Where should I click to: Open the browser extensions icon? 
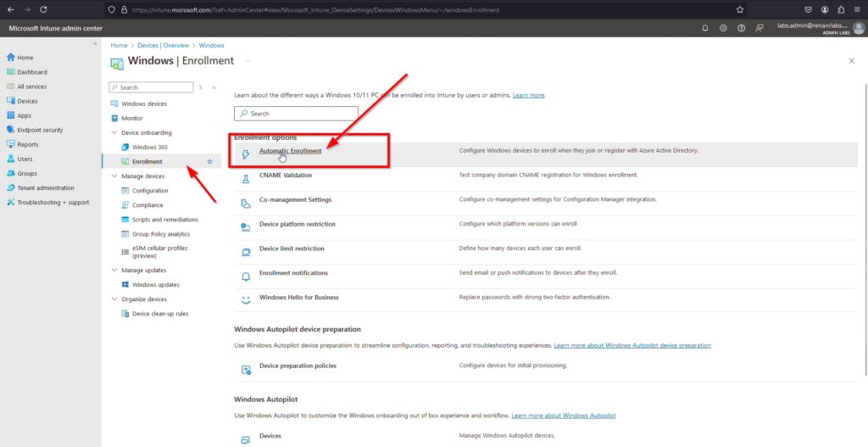click(x=842, y=9)
